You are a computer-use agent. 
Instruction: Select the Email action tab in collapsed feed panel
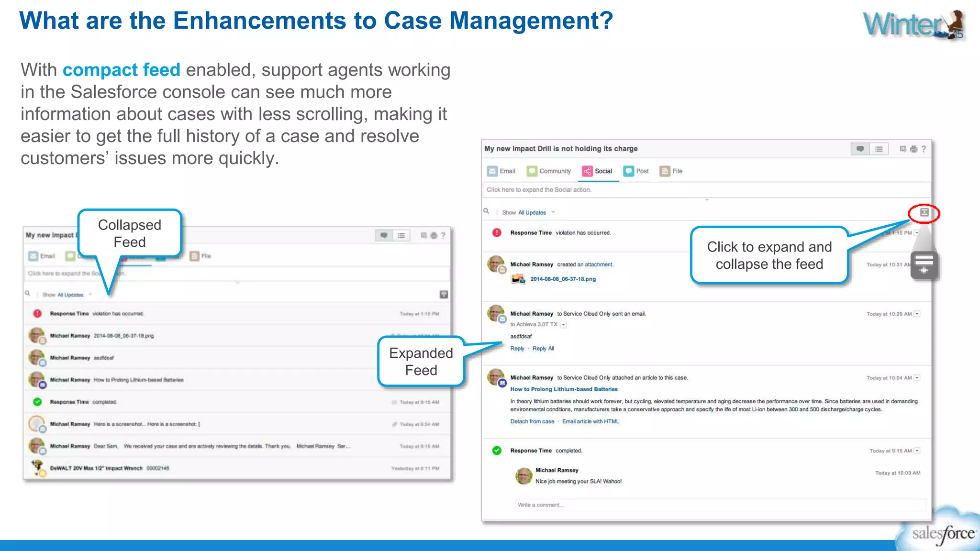click(x=42, y=256)
